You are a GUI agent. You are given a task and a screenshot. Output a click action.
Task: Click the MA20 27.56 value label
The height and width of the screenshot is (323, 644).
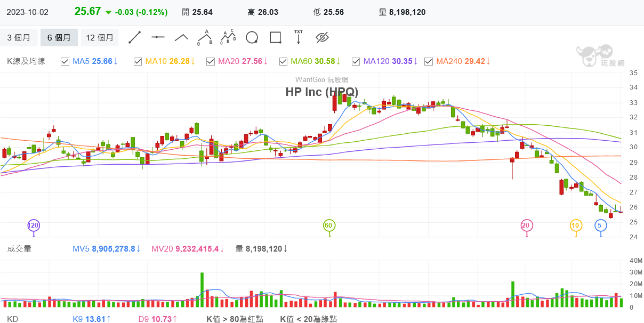click(x=243, y=61)
